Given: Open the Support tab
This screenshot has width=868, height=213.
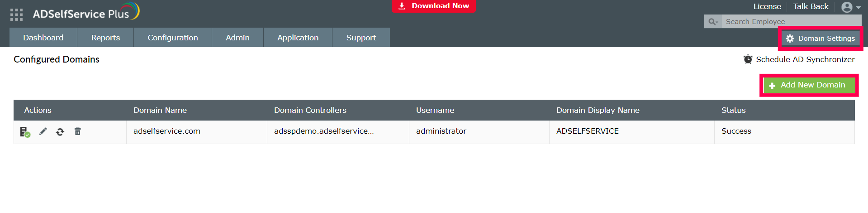Looking at the screenshot, I should click(x=361, y=38).
